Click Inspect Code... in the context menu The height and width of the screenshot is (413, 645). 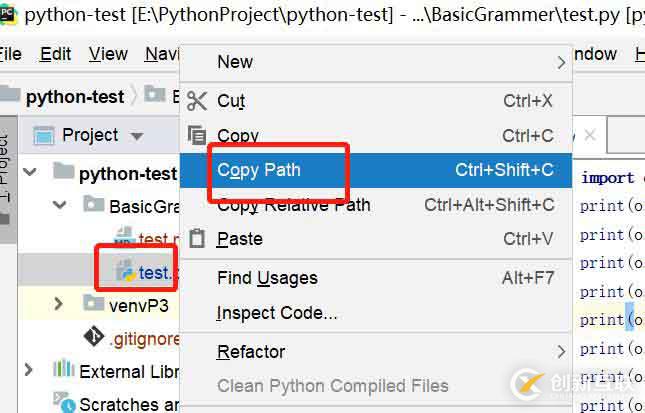pyautogui.click(x=277, y=313)
